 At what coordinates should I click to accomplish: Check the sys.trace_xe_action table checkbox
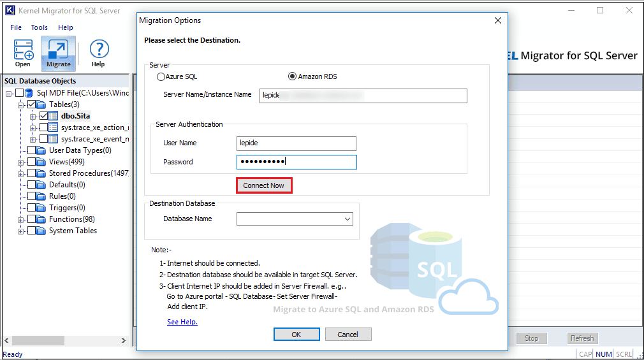[43, 127]
